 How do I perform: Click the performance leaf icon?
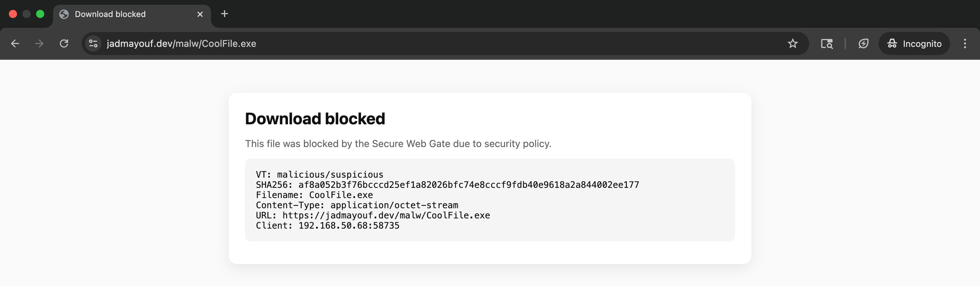click(x=864, y=43)
